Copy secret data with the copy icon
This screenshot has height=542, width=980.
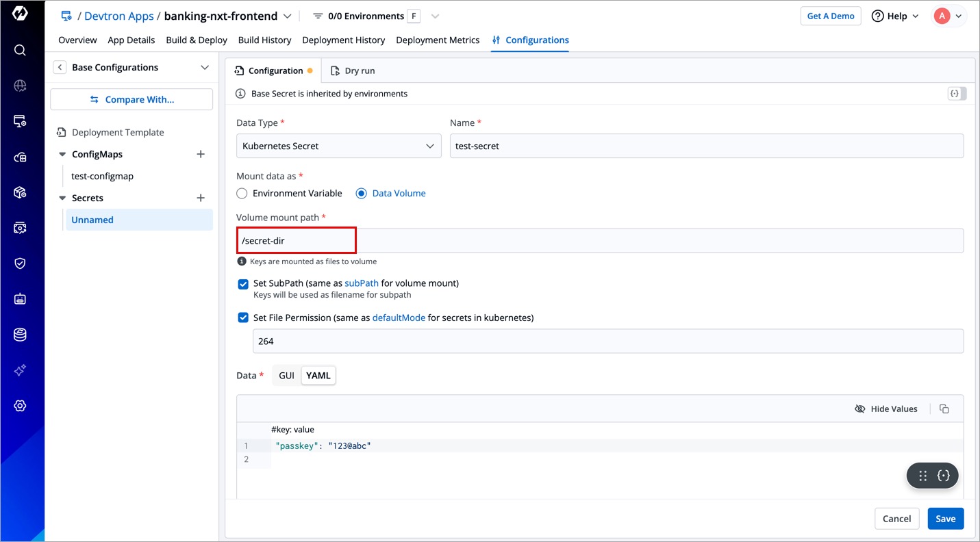coord(944,409)
